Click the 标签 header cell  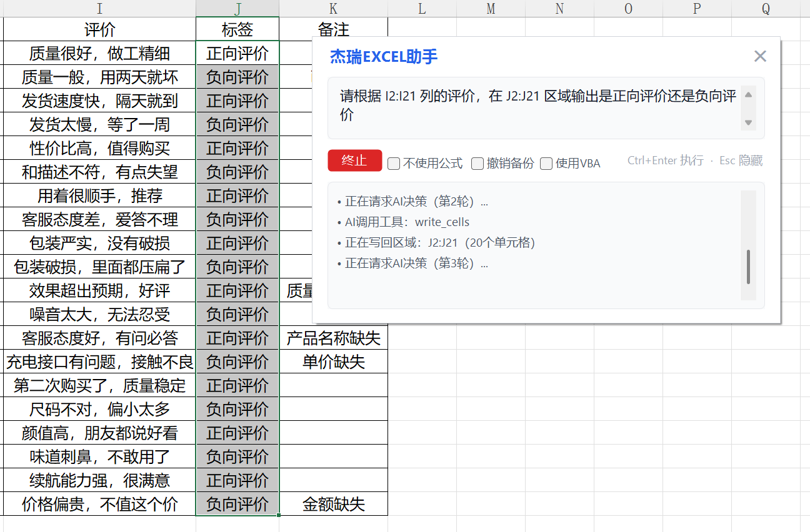click(237, 29)
